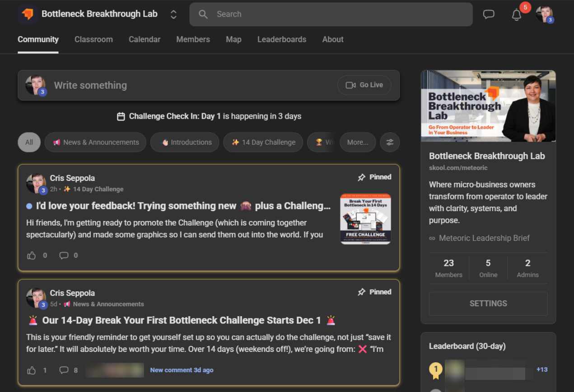Click the comment icon showing 8 comments
574x392 pixels.
pyautogui.click(x=64, y=370)
